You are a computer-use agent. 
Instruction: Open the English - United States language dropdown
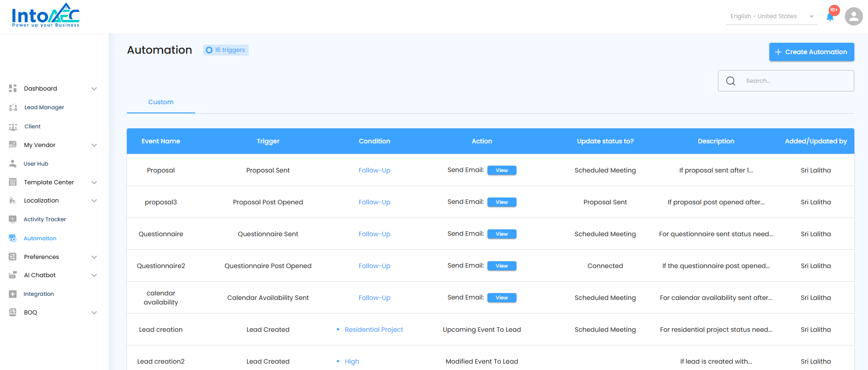[x=772, y=16]
